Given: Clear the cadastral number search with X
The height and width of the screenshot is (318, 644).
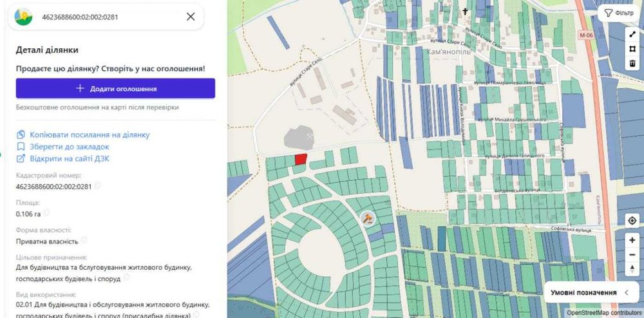Looking at the screenshot, I should (x=191, y=16).
